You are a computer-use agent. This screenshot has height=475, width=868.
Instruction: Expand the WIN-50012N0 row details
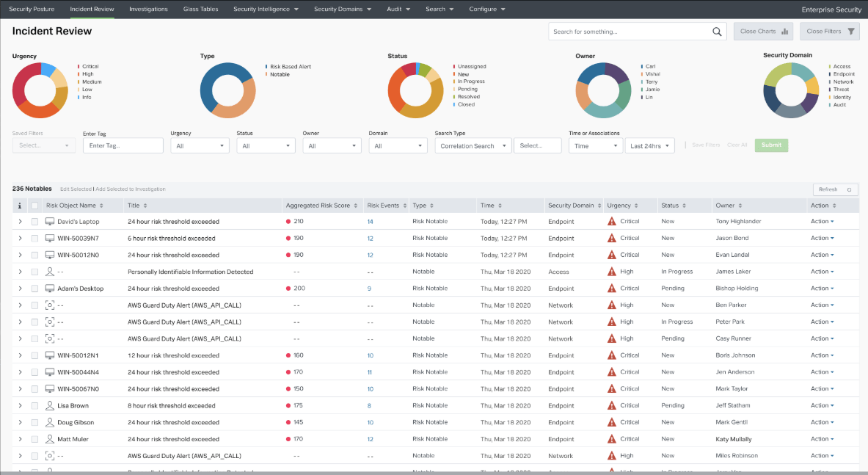point(20,255)
